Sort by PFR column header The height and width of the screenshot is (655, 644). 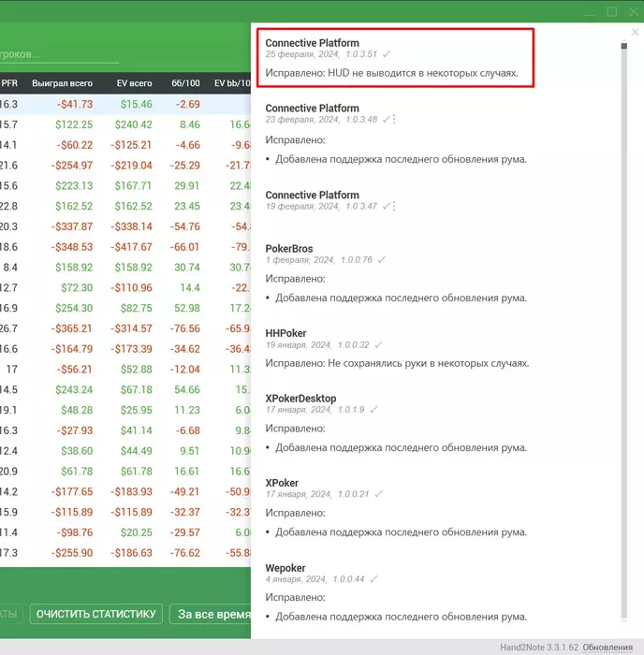[x=9, y=83]
